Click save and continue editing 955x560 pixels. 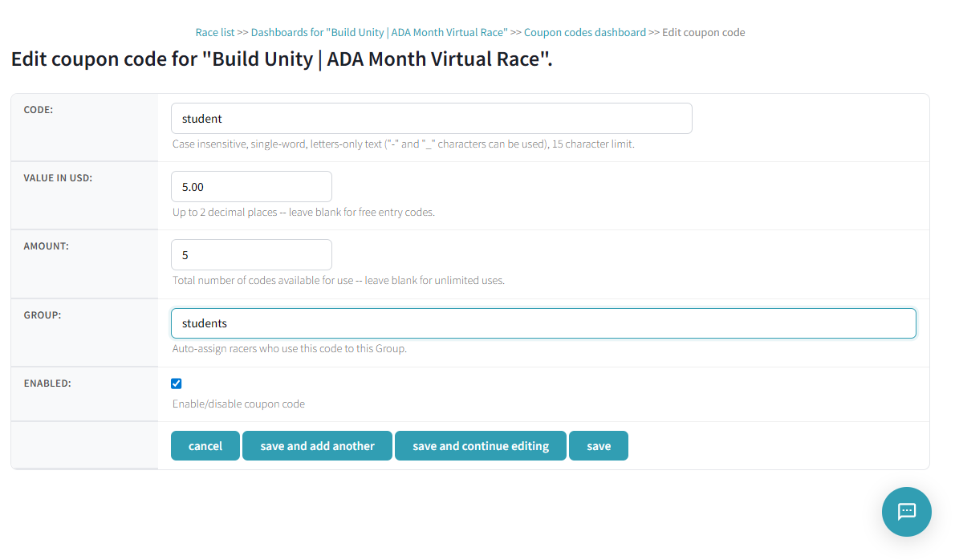pos(480,445)
